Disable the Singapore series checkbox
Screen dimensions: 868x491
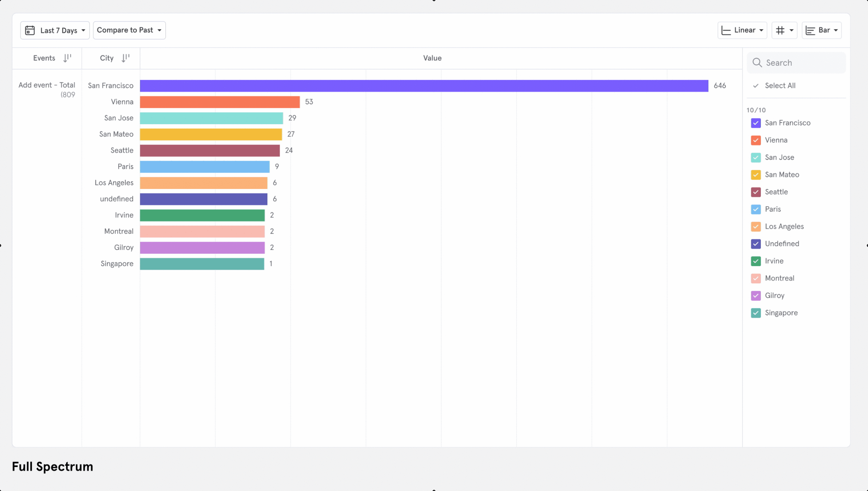click(x=755, y=313)
